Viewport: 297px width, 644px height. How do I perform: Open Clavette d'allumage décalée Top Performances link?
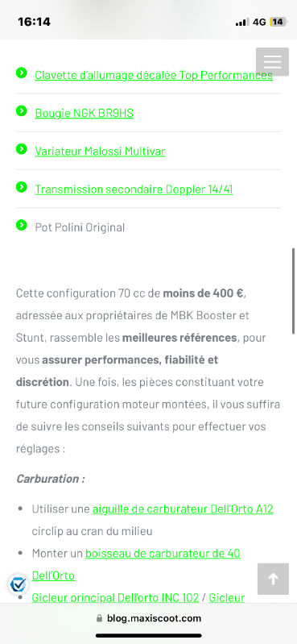[x=154, y=75]
